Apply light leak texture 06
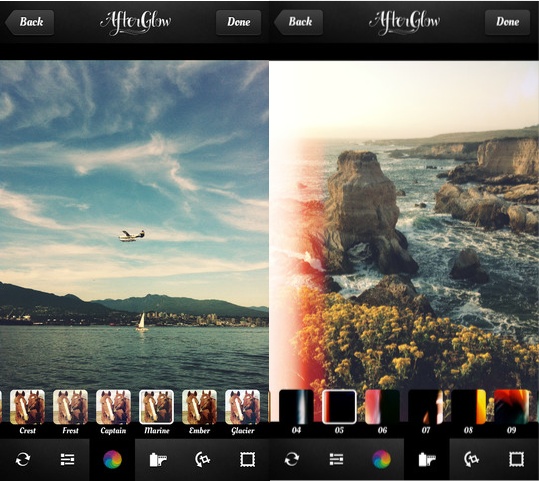Image resolution: width=539 pixels, height=481 pixels. coord(382,407)
